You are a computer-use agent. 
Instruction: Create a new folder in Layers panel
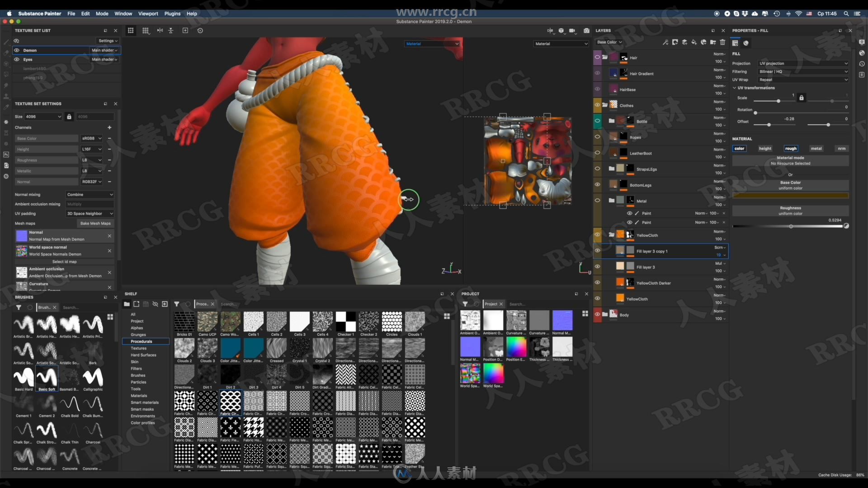713,42
